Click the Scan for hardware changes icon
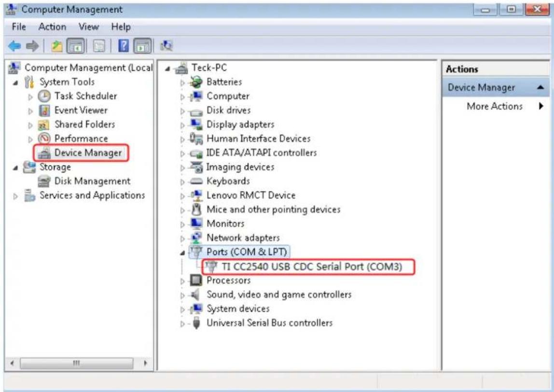The image size is (554, 392). [x=166, y=45]
